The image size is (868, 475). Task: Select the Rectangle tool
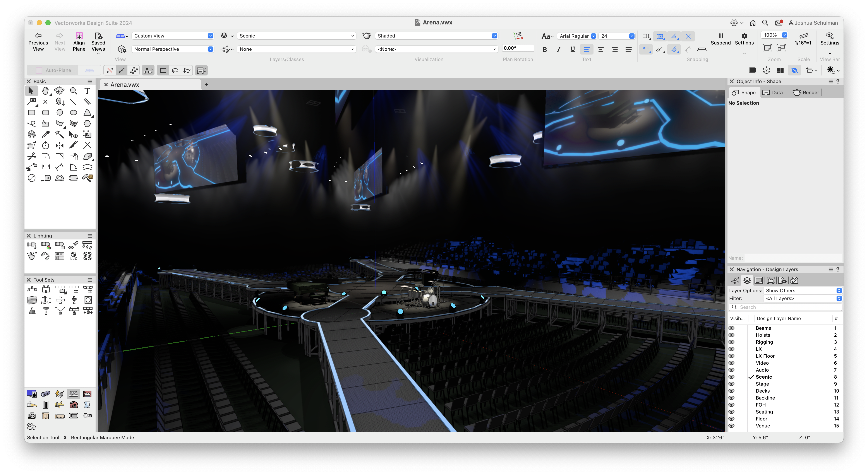tap(31, 113)
